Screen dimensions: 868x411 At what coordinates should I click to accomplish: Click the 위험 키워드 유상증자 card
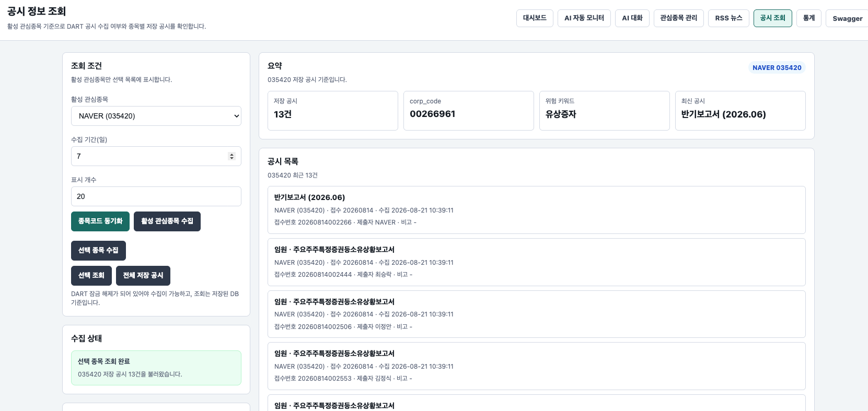pyautogui.click(x=605, y=111)
